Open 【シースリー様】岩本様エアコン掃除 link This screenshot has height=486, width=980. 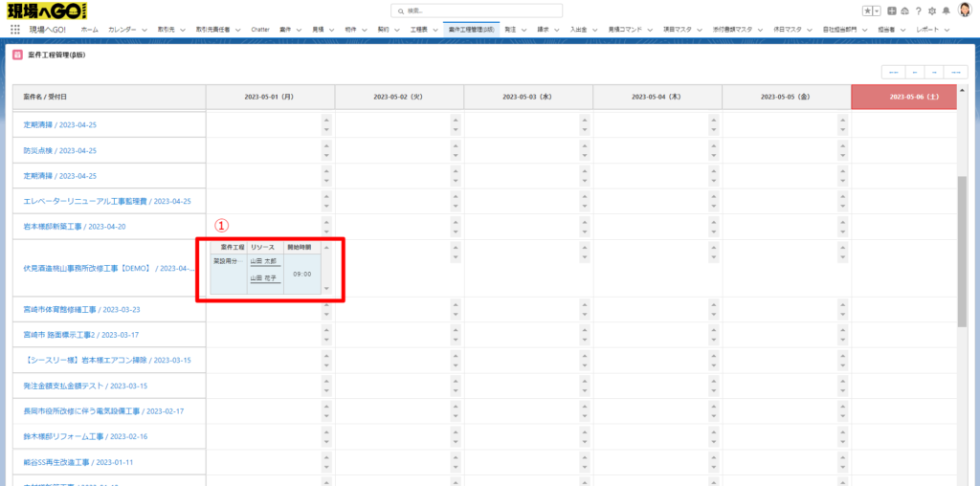107,361
